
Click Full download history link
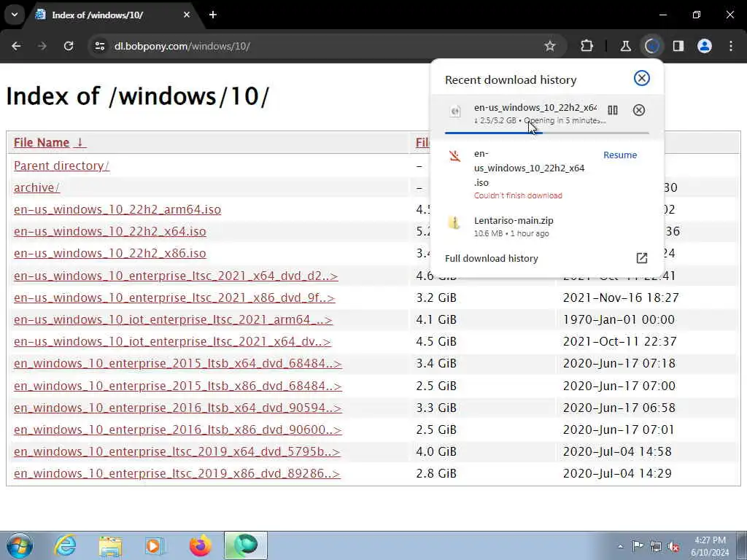click(491, 258)
